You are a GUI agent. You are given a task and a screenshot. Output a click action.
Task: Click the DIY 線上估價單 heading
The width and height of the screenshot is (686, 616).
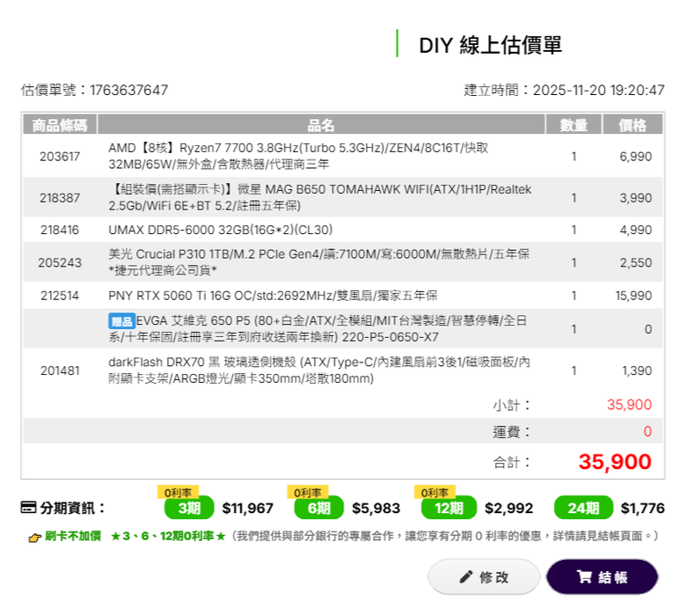pos(491,45)
